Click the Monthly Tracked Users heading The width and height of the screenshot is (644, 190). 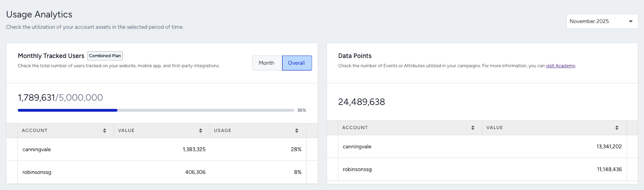[51, 56]
